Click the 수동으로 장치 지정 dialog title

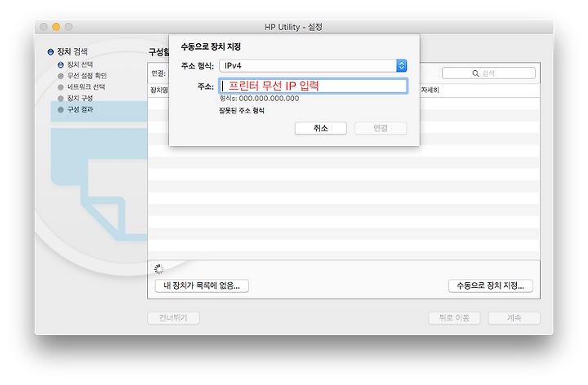coord(211,47)
